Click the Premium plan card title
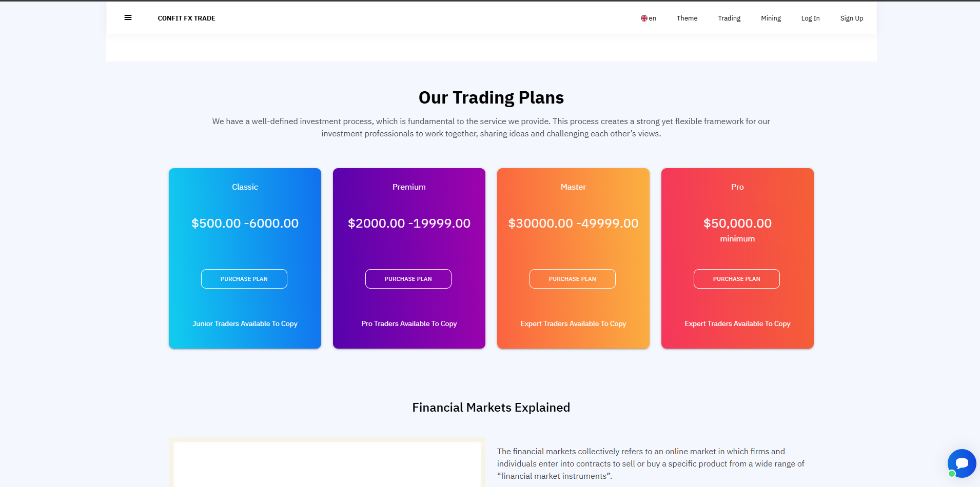This screenshot has width=980, height=487. 409,187
